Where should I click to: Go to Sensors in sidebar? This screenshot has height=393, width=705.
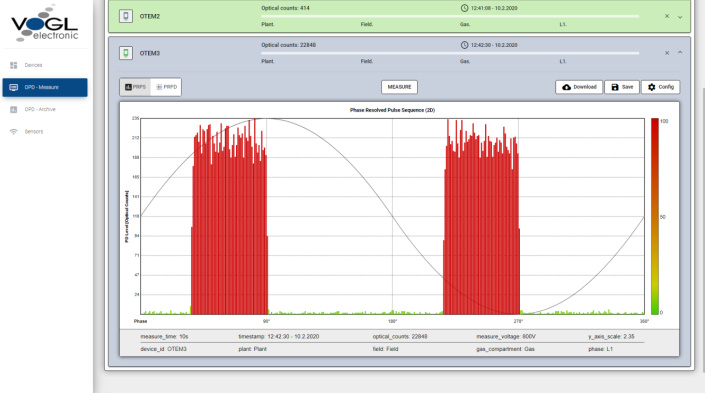[x=34, y=132]
